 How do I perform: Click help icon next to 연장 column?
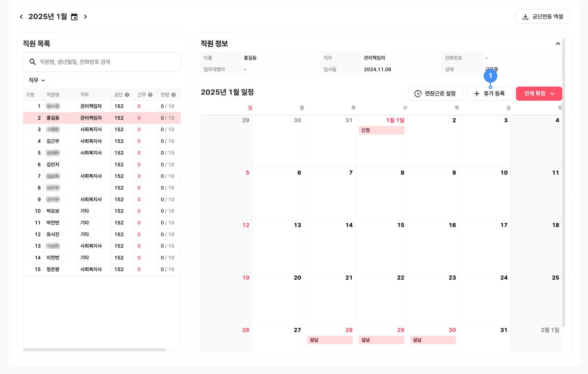coord(174,95)
